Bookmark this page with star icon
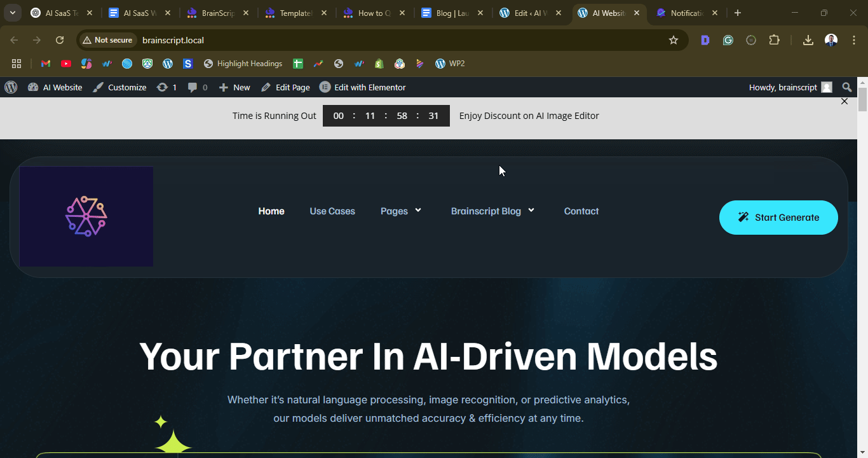Screen dimensions: 868x458 click(674, 40)
